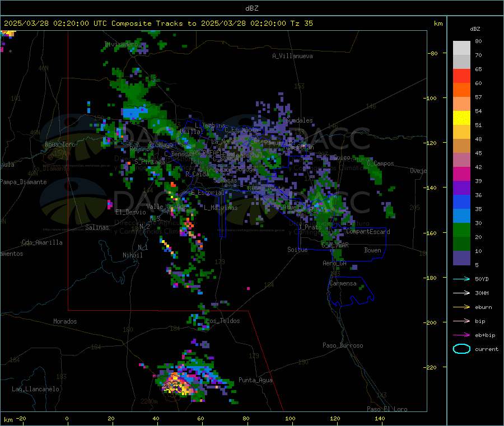Click the cyan 50YD track arrow in legend

[461, 279]
